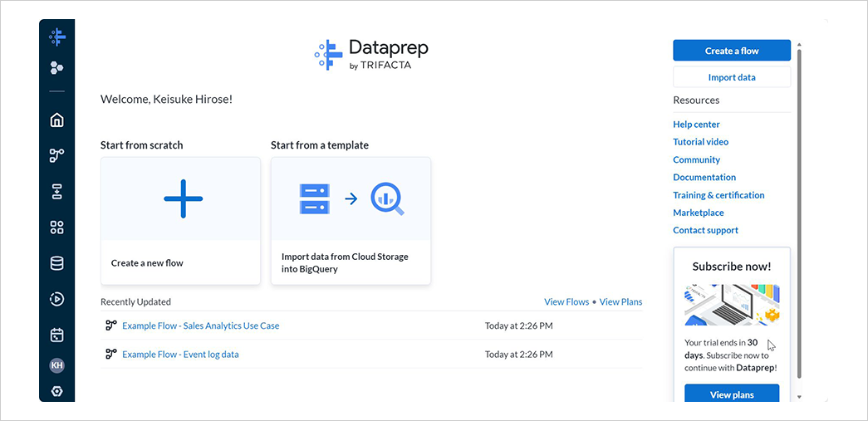Image resolution: width=868 pixels, height=421 pixels.
Task: Click the Dataprep logo icon in sidebar
Action: [57, 37]
